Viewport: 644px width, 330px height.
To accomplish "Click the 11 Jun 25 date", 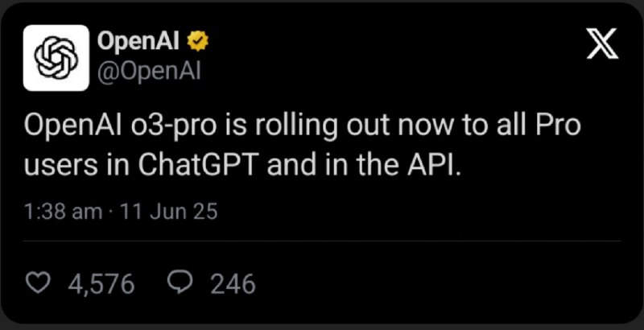I will tap(168, 212).
